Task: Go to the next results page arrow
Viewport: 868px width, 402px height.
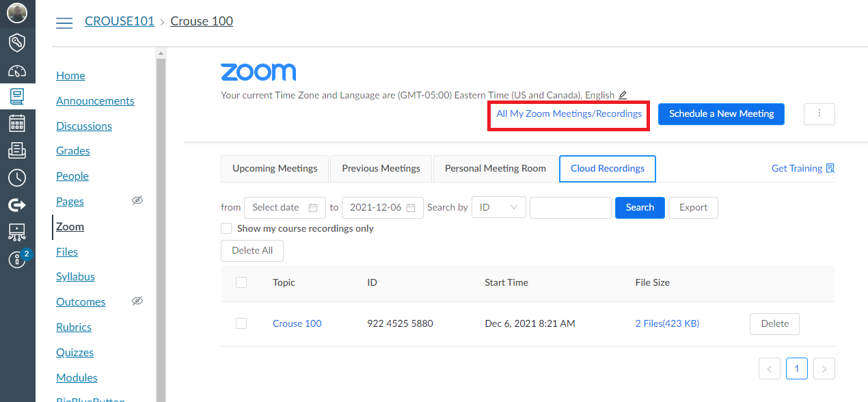Action: tap(824, 368)
